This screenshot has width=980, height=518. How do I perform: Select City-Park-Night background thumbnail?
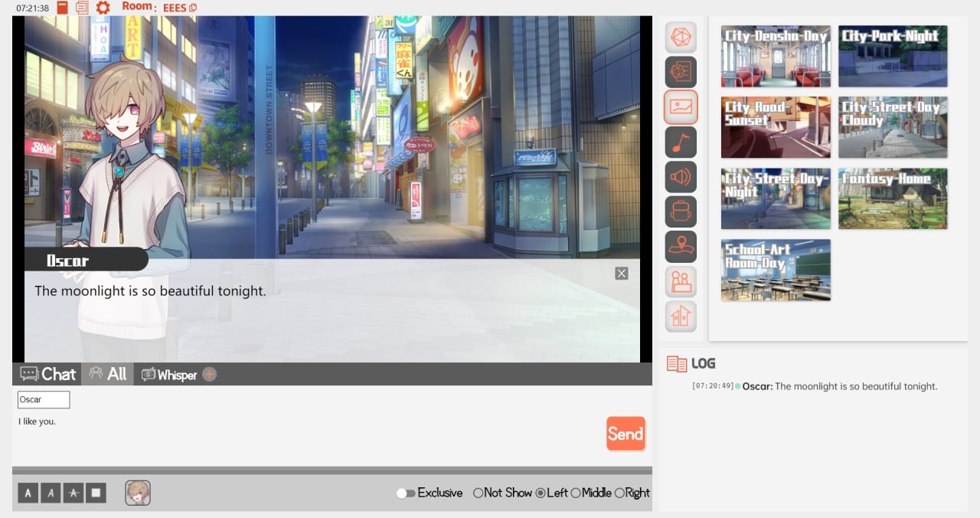[893, 56]
